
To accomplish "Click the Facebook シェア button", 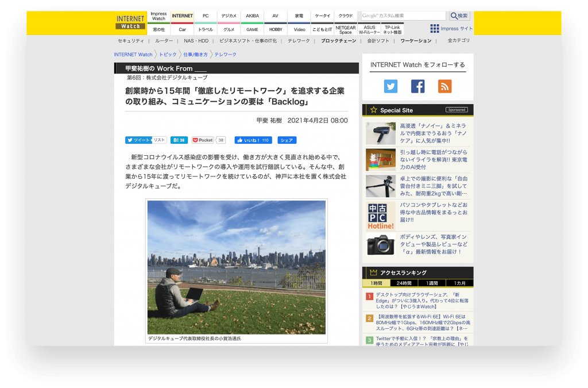I will point(287,140).
